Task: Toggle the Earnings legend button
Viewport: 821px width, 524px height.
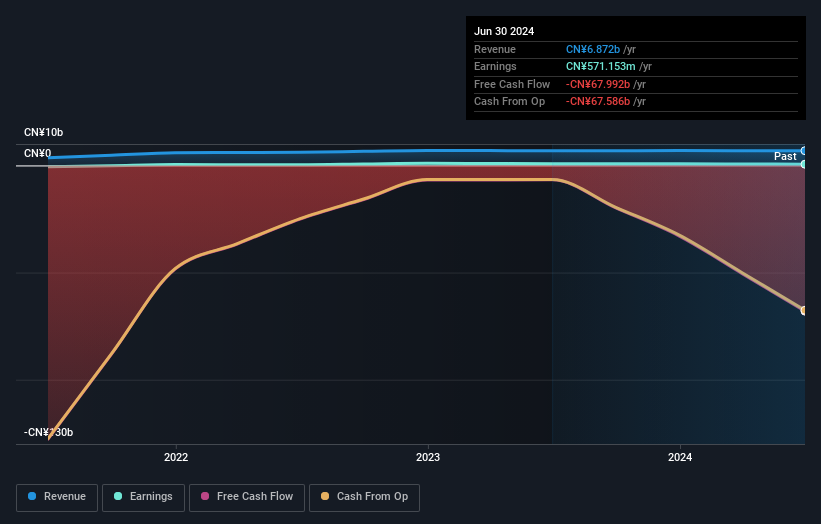Action: tap(143, 497)
